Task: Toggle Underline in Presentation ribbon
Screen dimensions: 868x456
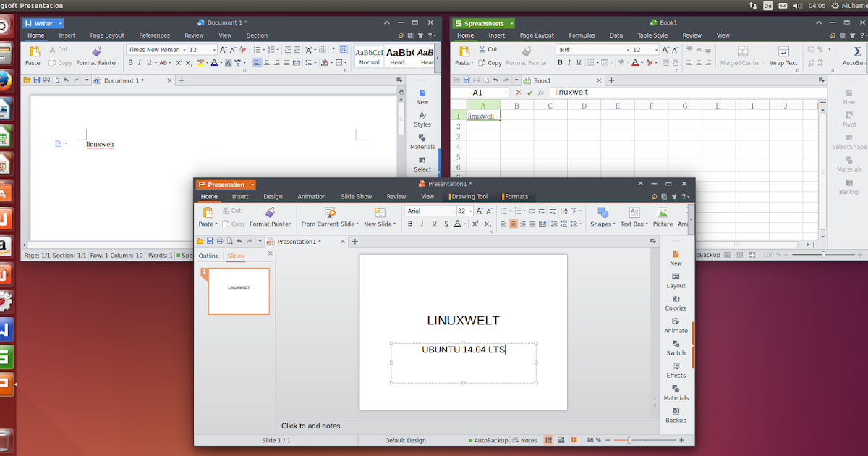Action: click(x=434, y=224)
